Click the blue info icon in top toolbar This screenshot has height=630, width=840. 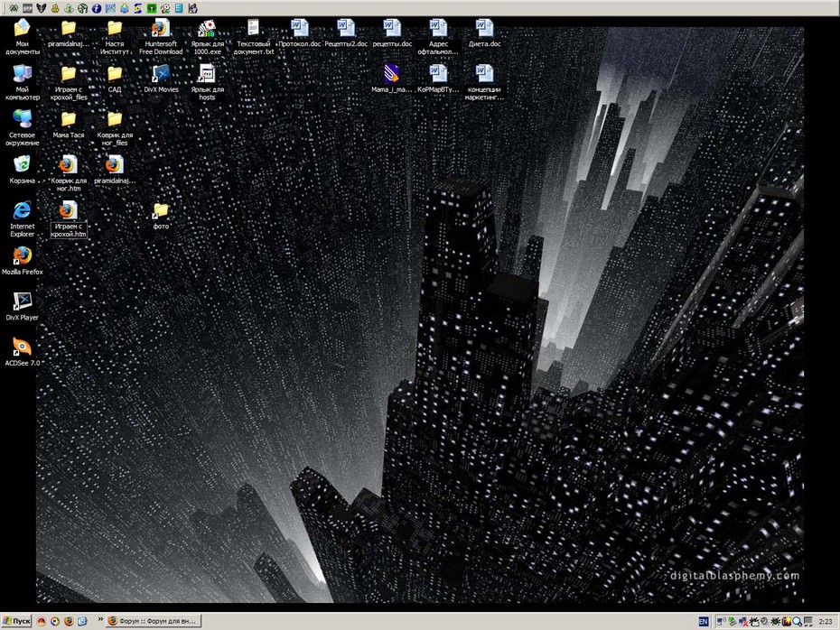97,8
